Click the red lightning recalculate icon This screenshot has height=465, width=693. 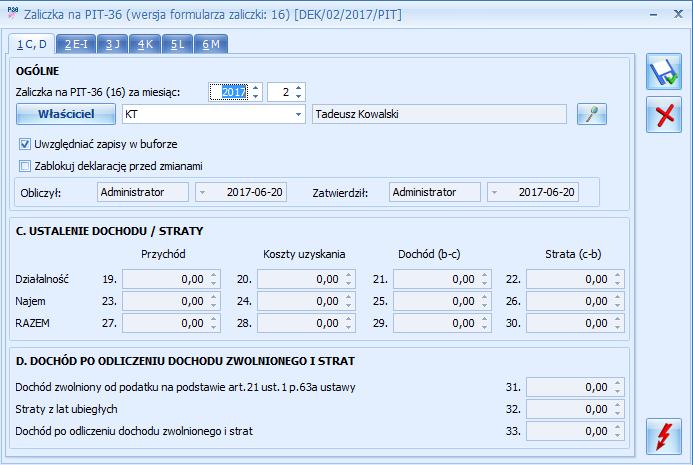(x=663, y=436)
